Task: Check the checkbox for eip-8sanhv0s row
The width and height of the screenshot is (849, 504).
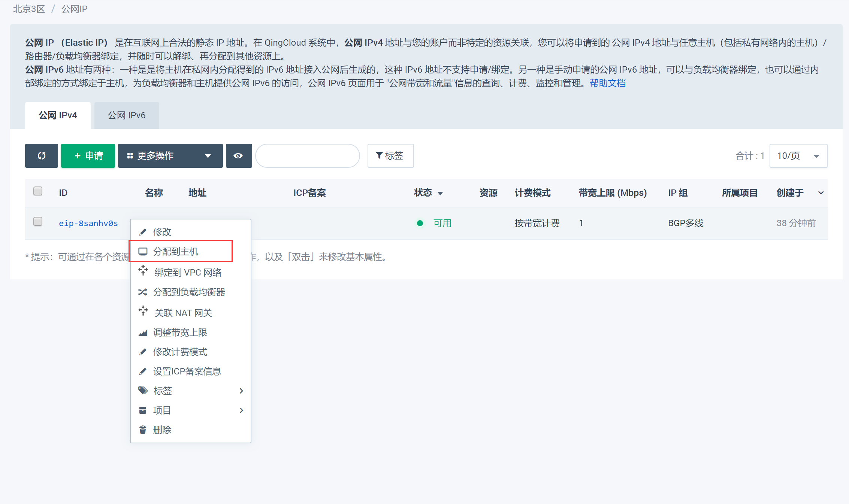Action: click(37, 221)
